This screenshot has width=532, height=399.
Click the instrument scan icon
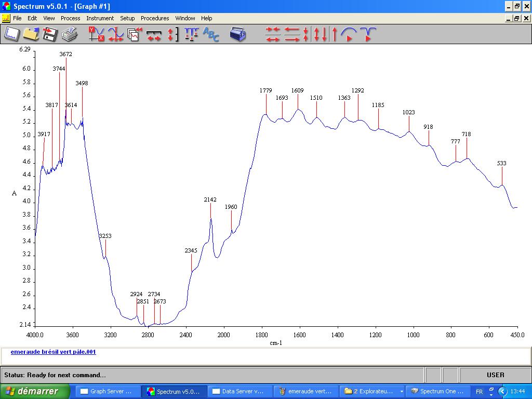coord(238,34)
